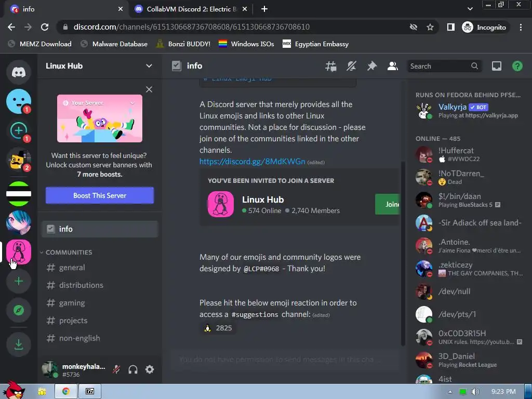Screen dimensions: 532x399
Task: Open !Huffercat member profile
Action: click(469, 154)
